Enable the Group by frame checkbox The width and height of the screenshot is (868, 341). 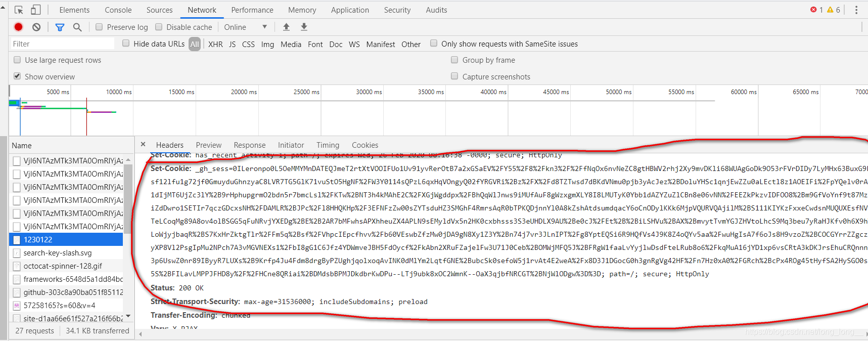tap(454, 60)
